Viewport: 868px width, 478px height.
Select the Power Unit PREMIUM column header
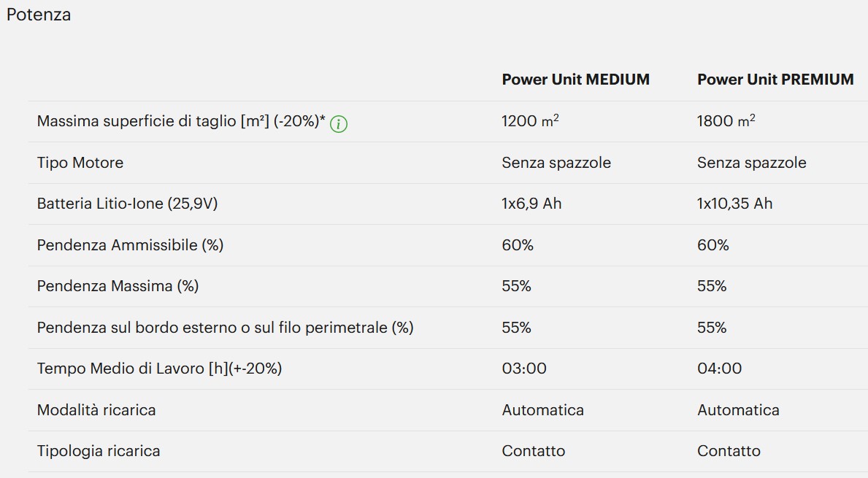(x=775, y=80)
